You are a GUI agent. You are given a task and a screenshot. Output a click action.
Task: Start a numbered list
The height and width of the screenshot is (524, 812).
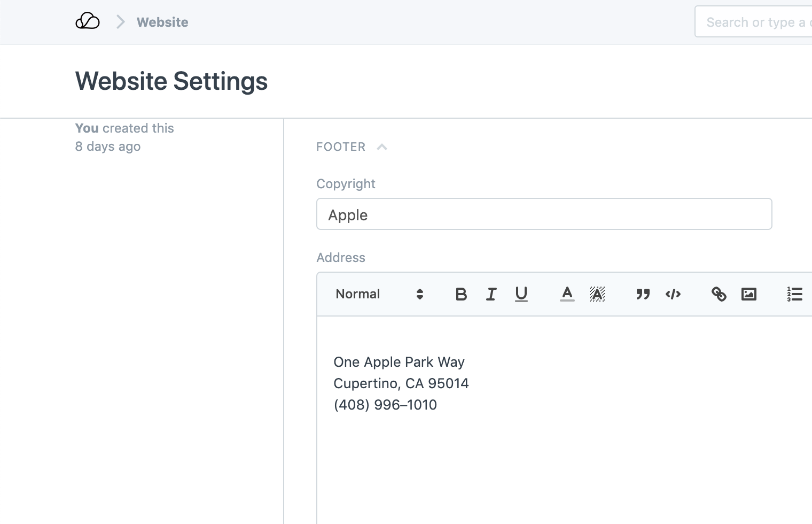(x=794, y=294)
